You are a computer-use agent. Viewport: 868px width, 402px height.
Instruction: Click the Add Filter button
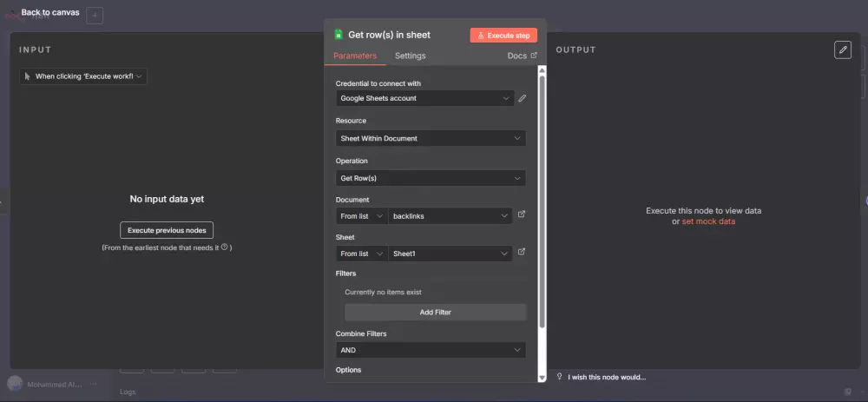tap(435, 313)
